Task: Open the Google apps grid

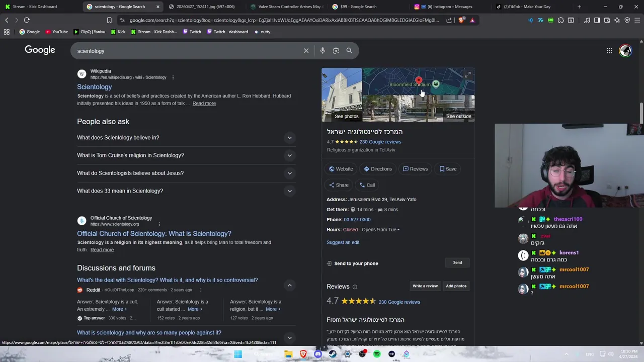Action: click(x=609, y=51)
